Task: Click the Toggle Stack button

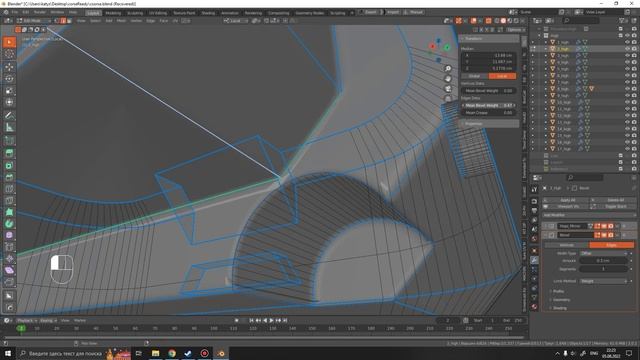Action: tap(614, 207)
